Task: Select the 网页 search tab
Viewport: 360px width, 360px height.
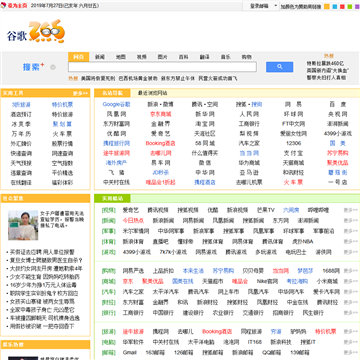Action: 79,57
